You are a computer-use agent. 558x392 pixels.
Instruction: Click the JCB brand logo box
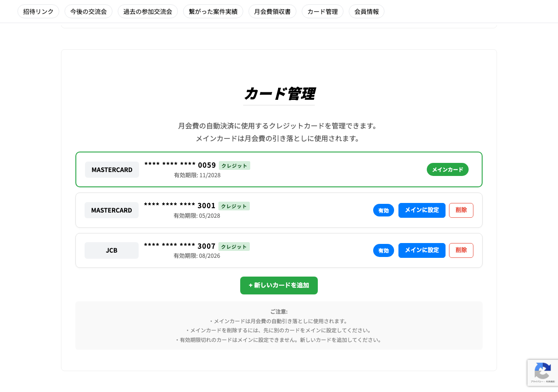tap(112, 250)
